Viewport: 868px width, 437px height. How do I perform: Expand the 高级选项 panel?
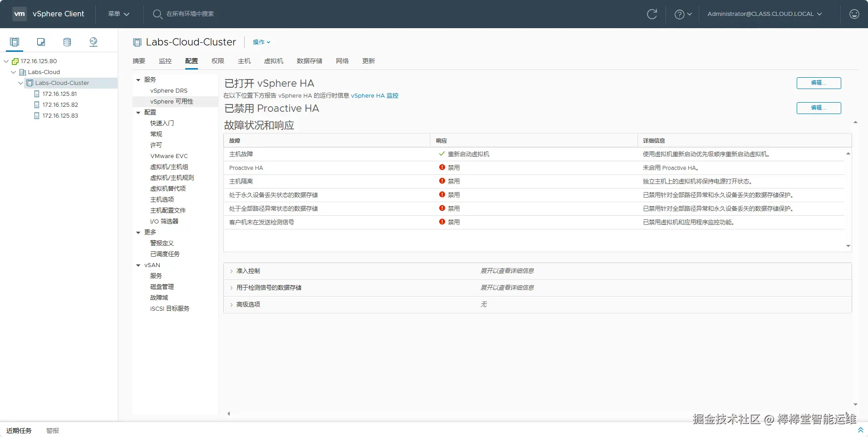[x=231, y=305]
